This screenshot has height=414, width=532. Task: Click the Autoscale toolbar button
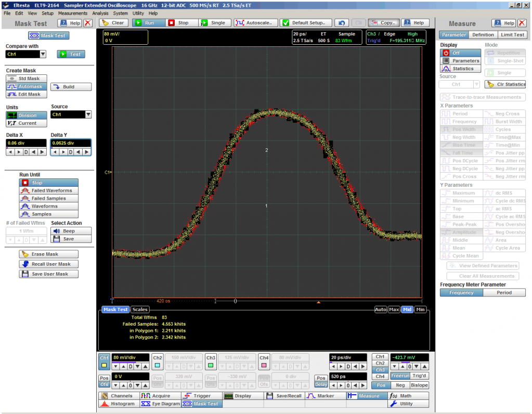coord(255,23)
